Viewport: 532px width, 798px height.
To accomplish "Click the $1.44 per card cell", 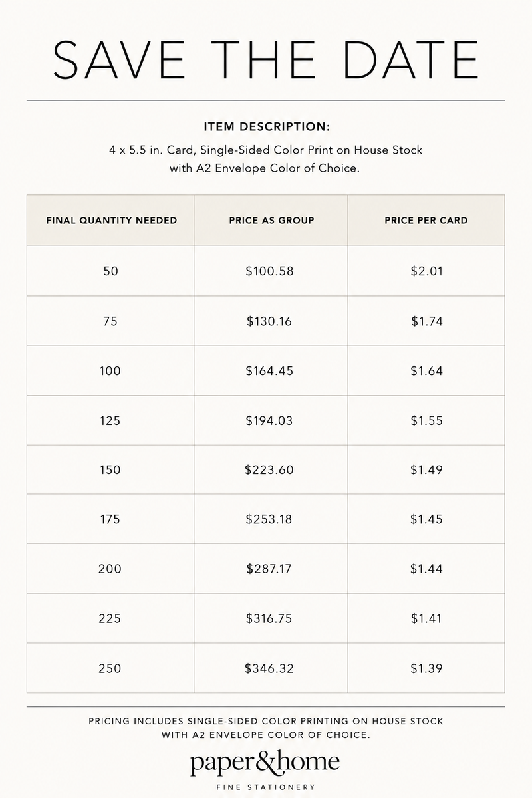I will 426,569.
